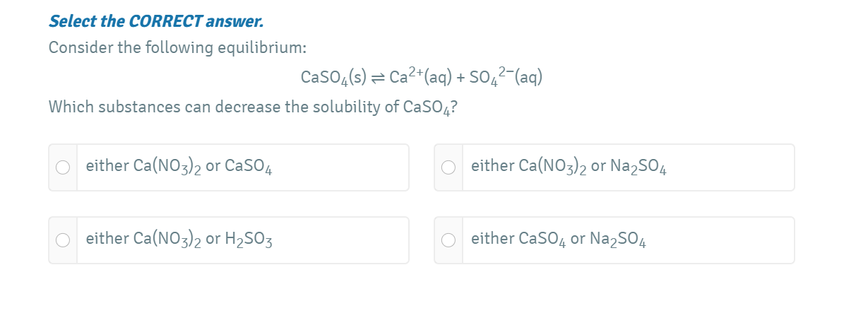Select the radio button for Ca(NO3)2 or CaSO4
This screenshot has width=868, height=330.
pos(64,167)
